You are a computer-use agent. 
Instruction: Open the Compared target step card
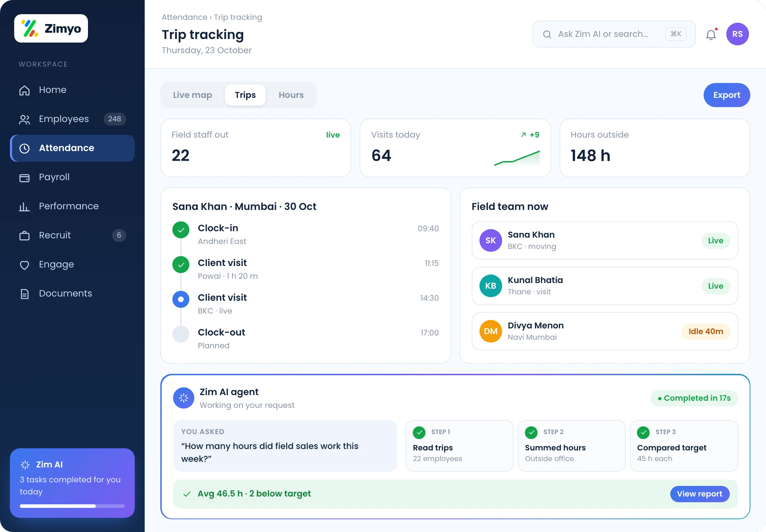coord(684,446)
